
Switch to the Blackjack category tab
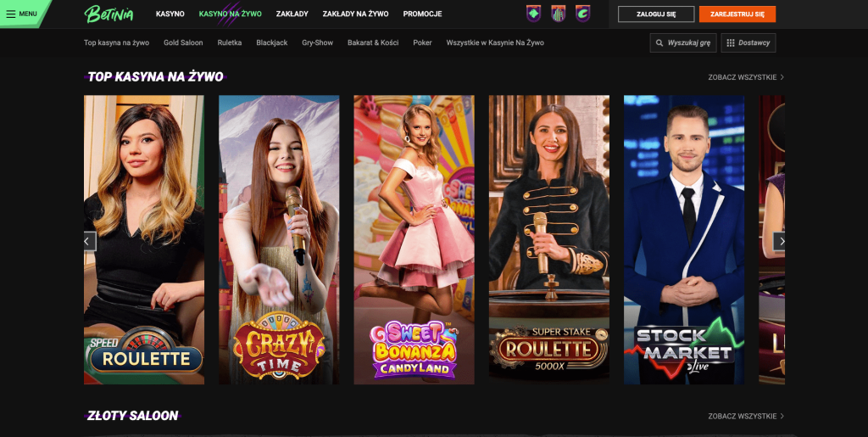click(272, 42)
